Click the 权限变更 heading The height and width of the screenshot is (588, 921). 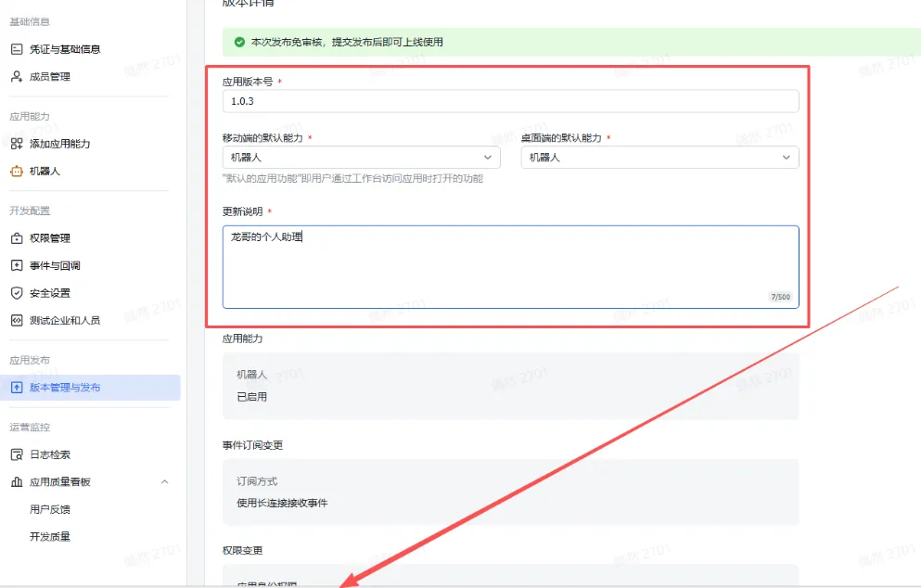click(x=243, y=550)
